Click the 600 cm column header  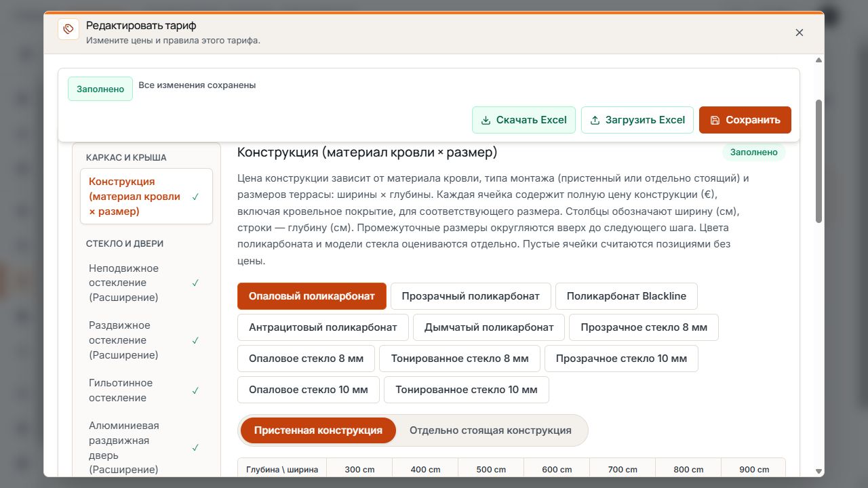pyautogui.click(x=557, y=469)
